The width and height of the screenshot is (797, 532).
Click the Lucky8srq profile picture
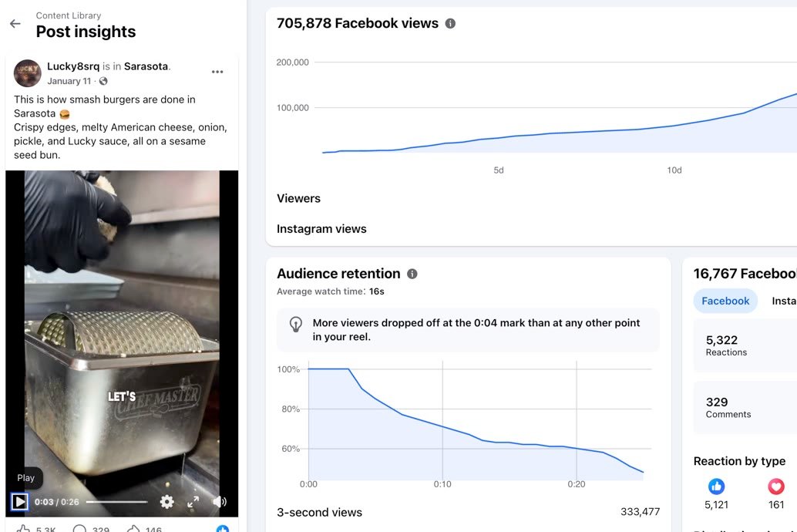pyautogui.click(x=28, y=73)
